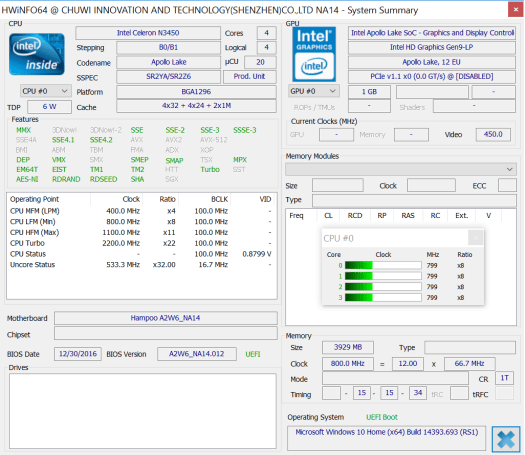Click the memory Size 3929 MB field

click(348, 348)
